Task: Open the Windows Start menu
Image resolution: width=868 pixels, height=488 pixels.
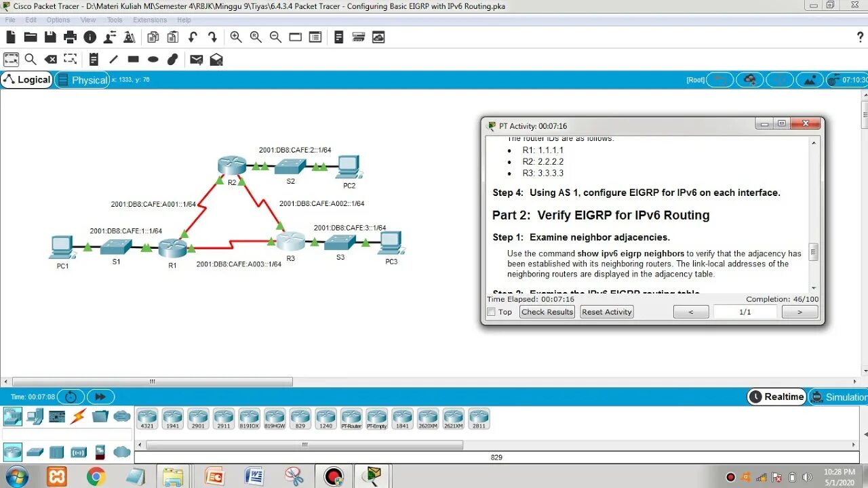Action: [16, 476]
